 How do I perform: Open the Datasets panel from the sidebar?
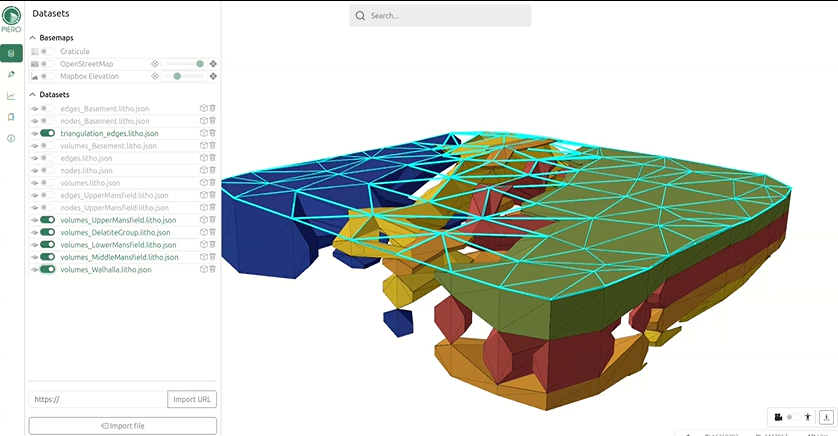(x=11, y=53)
